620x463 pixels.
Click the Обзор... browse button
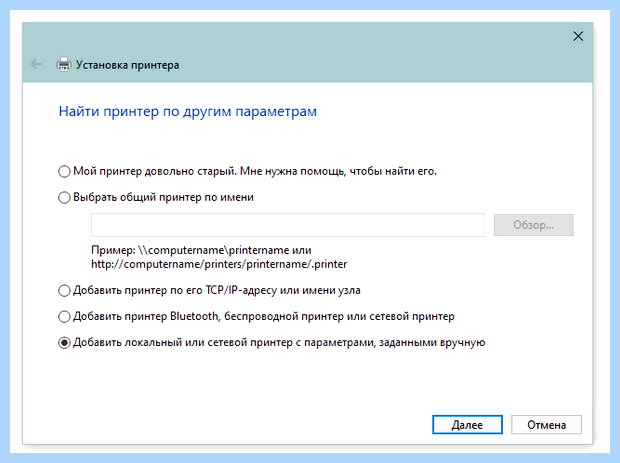pyautogui.click(x=533, y=225)
